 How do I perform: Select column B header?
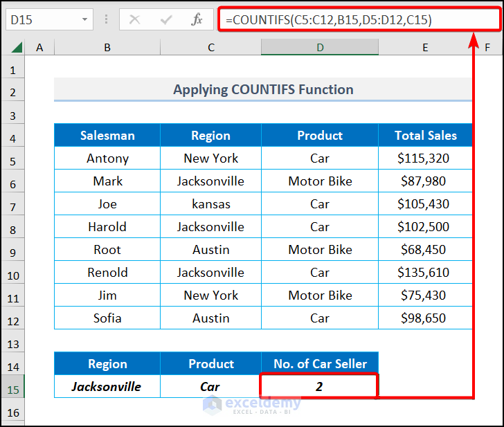pos(107,47)
